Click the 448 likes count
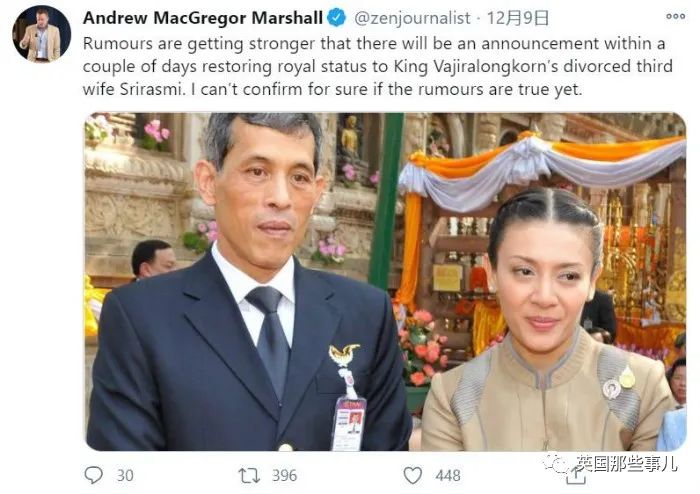The height and width of the screenshot is (494, 700). tap(448, 475)
